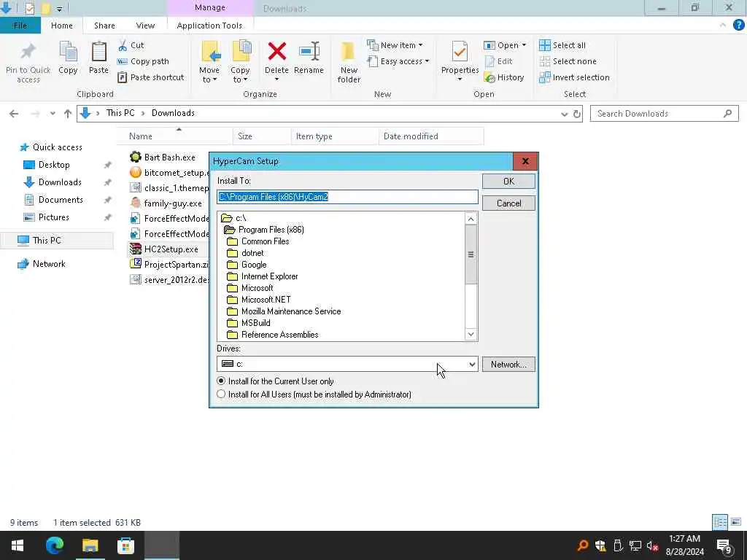Click the Network... button
747x560 pixels.
508,365
